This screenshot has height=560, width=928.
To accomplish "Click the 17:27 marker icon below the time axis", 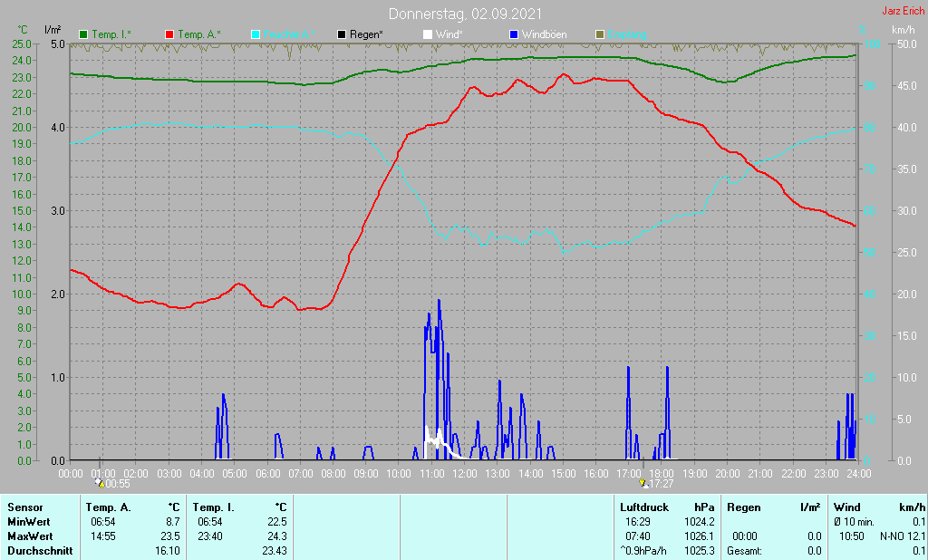I will coord(643,483).
